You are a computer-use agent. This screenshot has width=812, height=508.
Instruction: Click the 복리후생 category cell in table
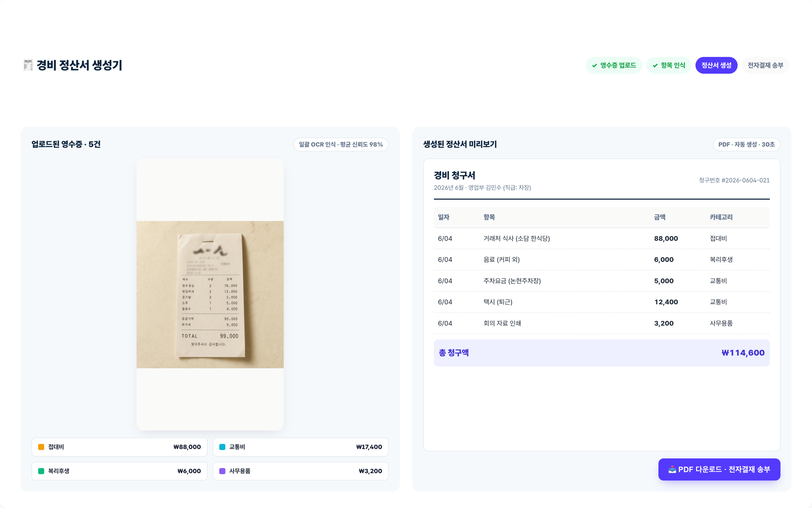pos(721,259)
